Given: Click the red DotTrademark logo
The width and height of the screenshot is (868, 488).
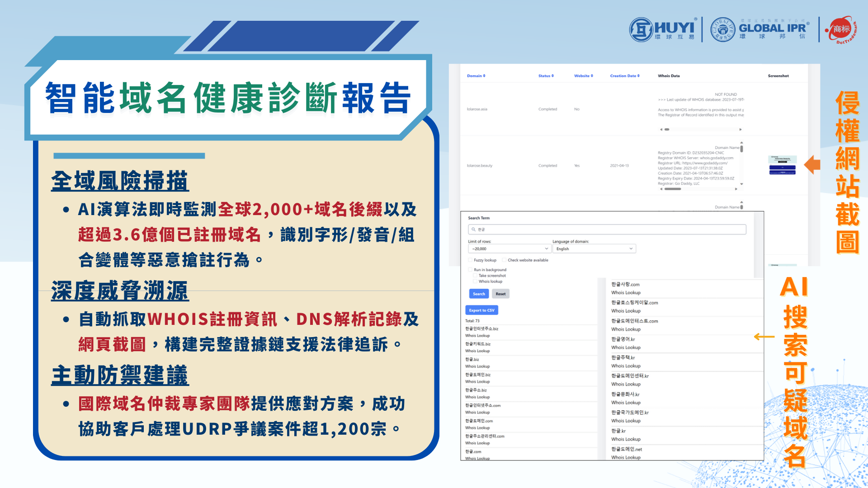Looking at the screenshot, I should tap(841, 30).
